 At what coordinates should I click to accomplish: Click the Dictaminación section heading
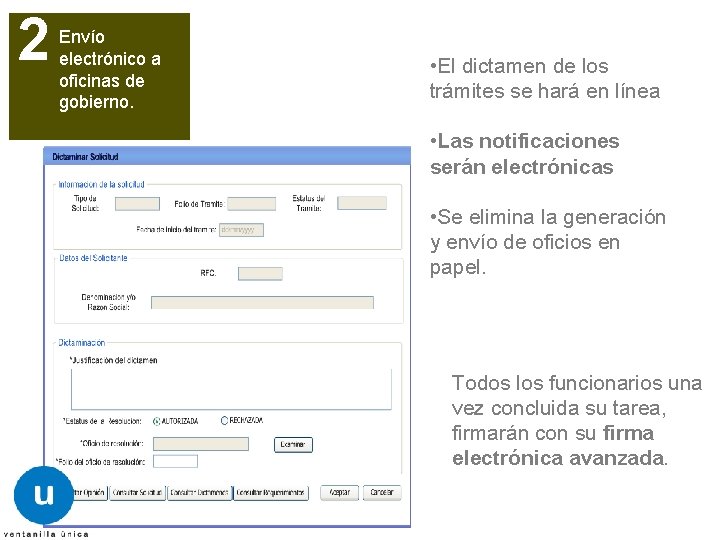tap(82, 343)
